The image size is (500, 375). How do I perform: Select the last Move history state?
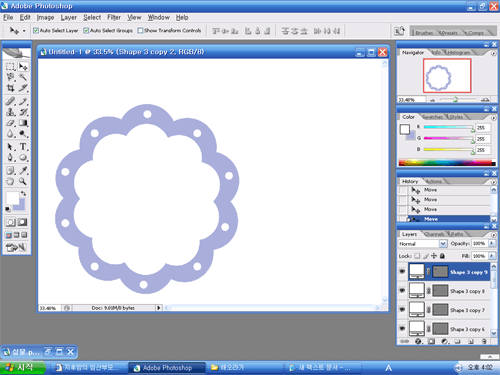pyautogui.click(x=445, y=219)
